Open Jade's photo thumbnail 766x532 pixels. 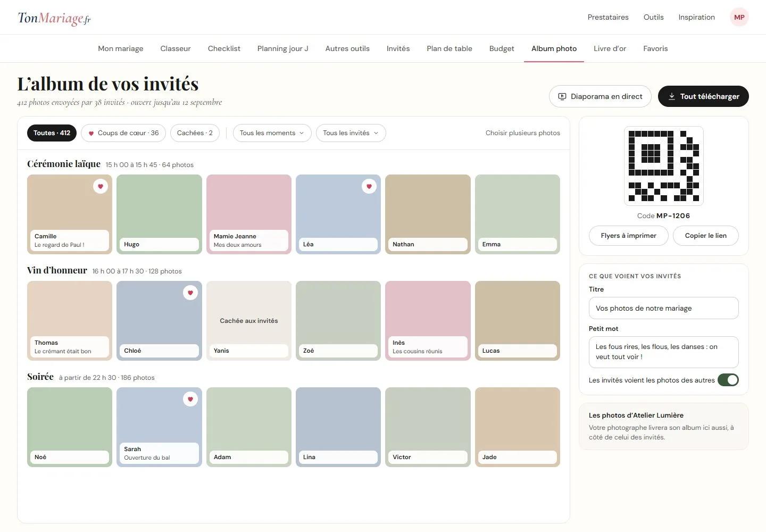tap(518, 427)
